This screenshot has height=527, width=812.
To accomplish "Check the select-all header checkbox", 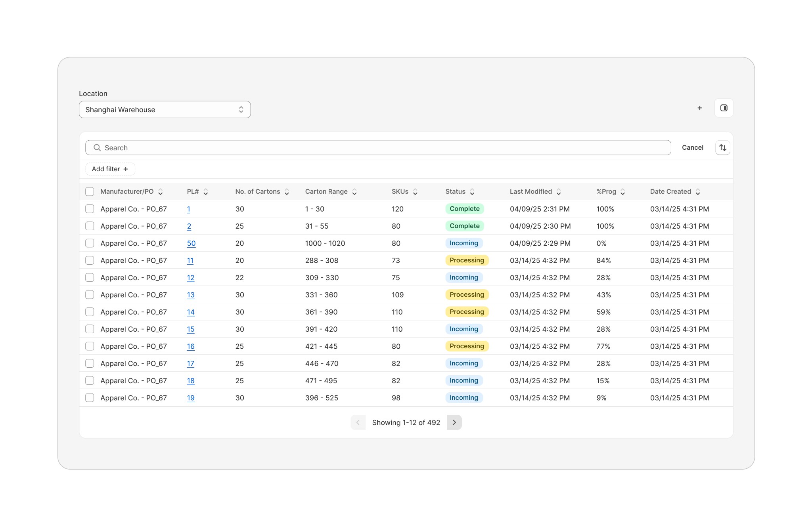I will coord(90,192).
